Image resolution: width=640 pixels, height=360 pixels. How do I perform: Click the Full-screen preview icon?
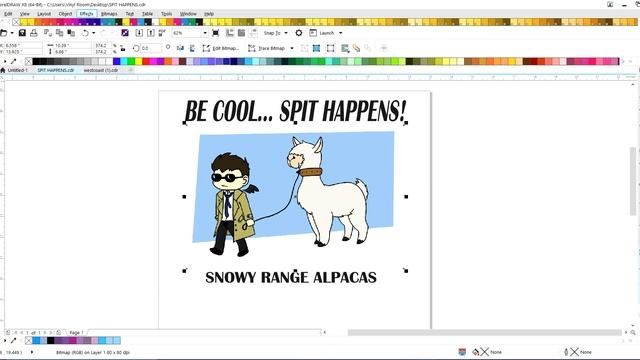point(216,33)
